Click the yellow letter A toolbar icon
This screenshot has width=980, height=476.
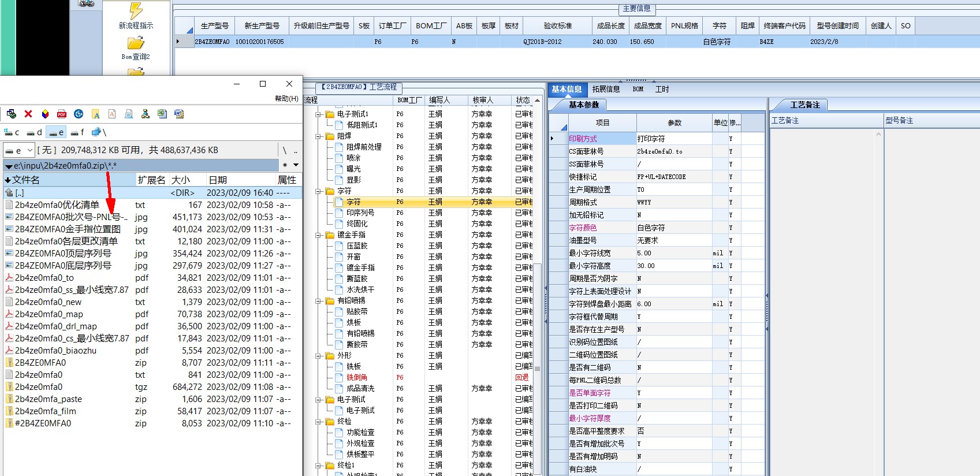(x=96, y=114)
